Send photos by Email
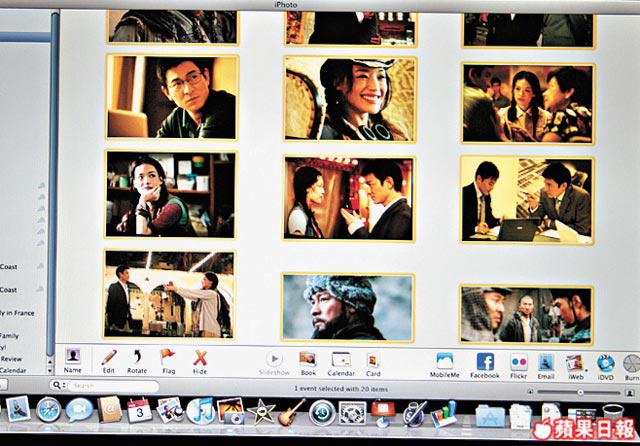Image resolution: width=640 pixels, height=446 pixels. [546, 366]
